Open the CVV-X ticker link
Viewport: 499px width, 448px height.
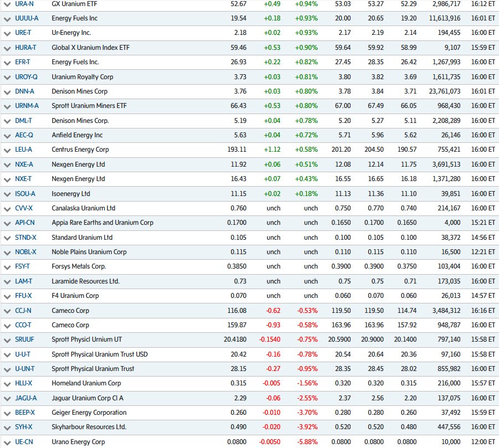coord(24,208)
